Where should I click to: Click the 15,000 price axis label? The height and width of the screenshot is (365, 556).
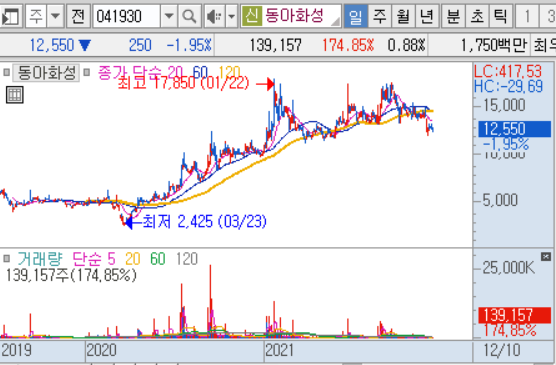(x=504, y=105)
